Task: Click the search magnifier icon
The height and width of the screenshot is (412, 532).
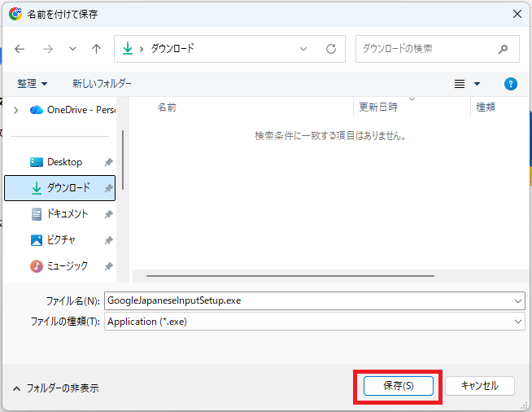Action: pyautogui.click(x=504, y=49)
